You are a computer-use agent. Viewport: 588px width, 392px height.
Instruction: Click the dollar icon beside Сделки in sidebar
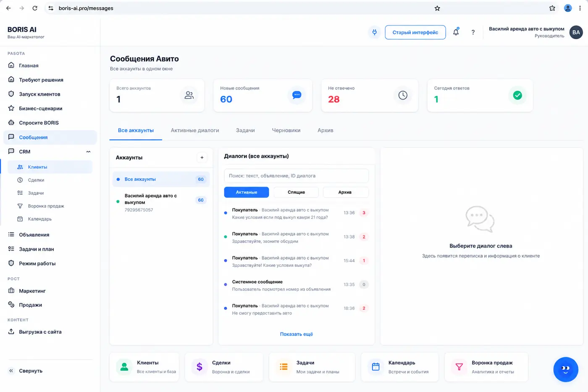20,180
